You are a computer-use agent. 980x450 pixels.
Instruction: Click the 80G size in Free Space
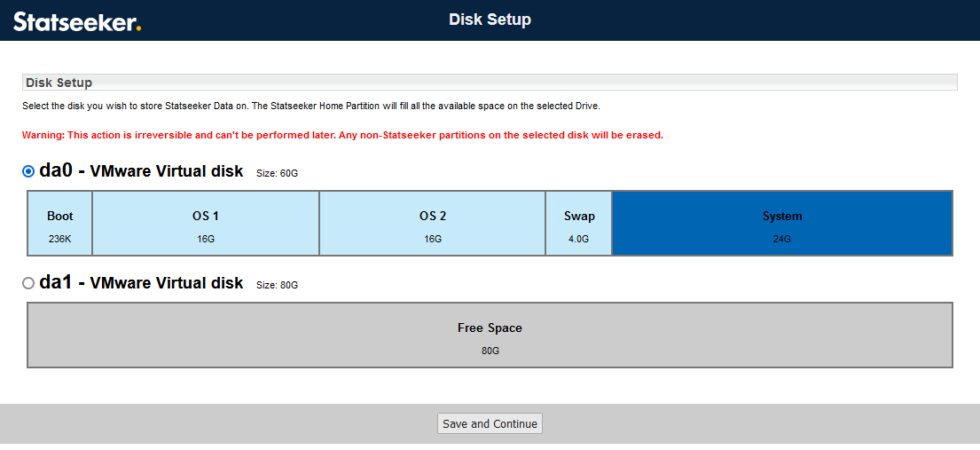click(x=490, y=351)
